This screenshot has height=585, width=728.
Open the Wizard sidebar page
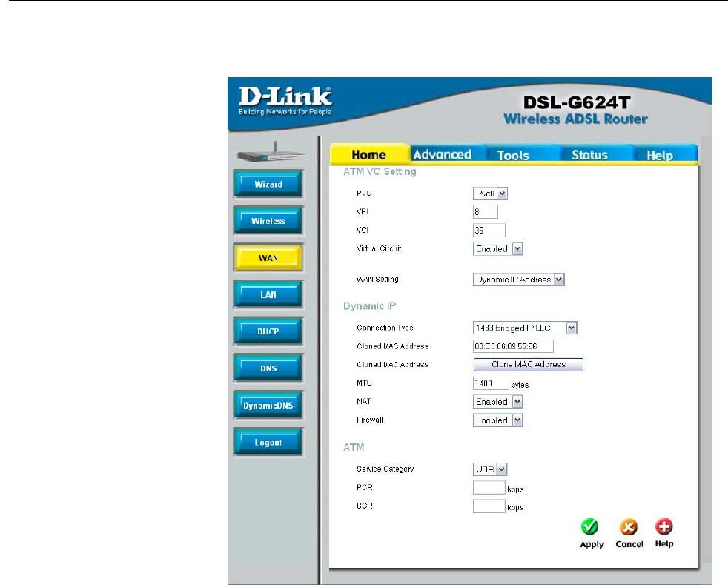tap(268, 185)
